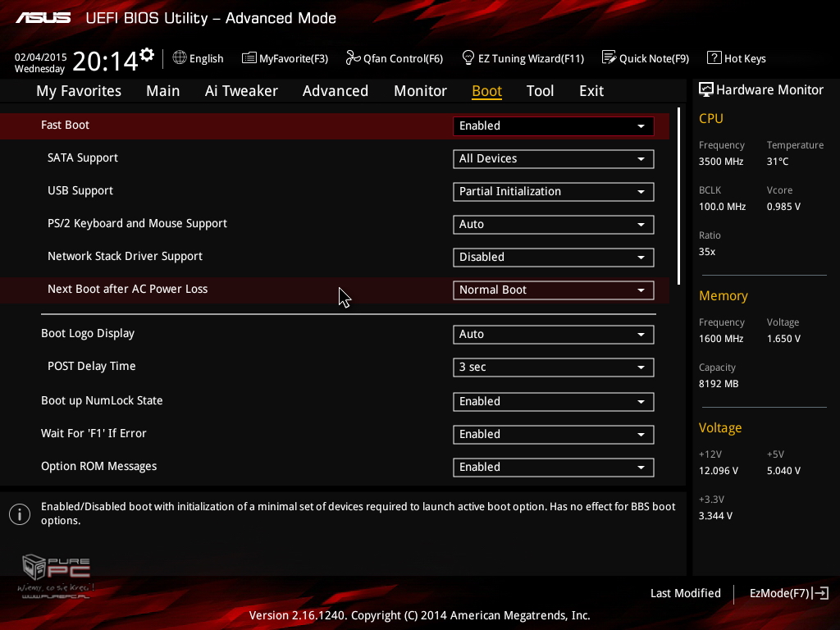This screenshot has width=840, height=630.
Task: Click the settings gear next to the clock
Action: click(x=146, y=55)
